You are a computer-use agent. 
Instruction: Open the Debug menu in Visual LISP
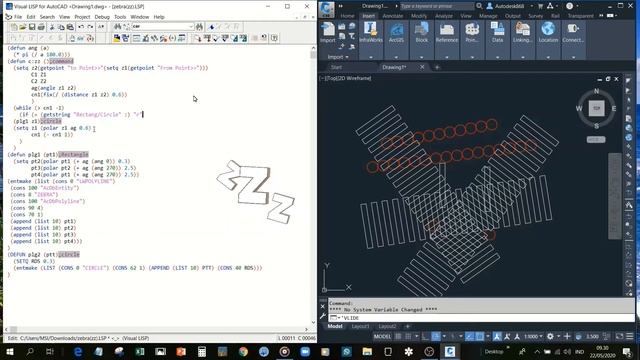[102, 17]
